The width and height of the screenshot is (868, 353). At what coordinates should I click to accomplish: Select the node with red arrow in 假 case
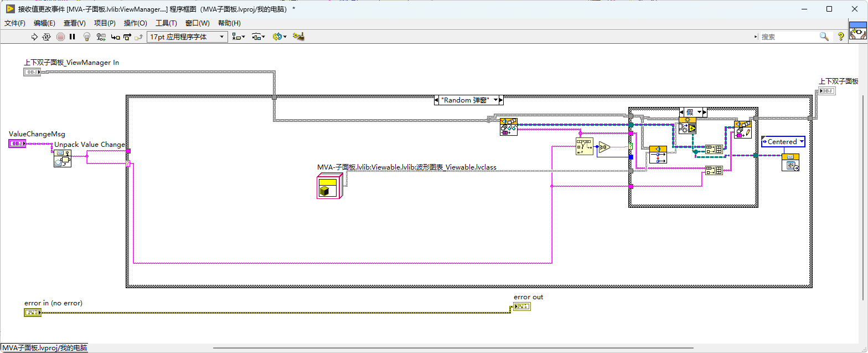tap(658, 154)
